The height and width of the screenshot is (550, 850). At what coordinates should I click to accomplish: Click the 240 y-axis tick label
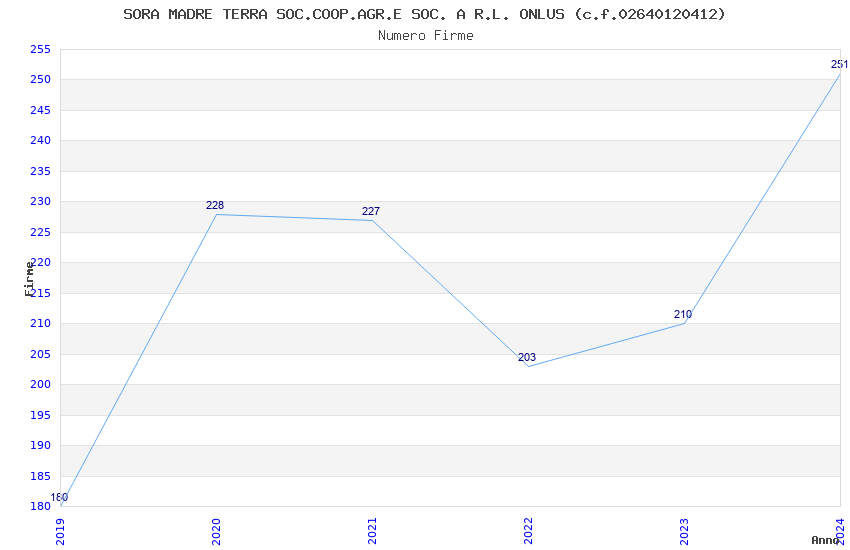40,140
